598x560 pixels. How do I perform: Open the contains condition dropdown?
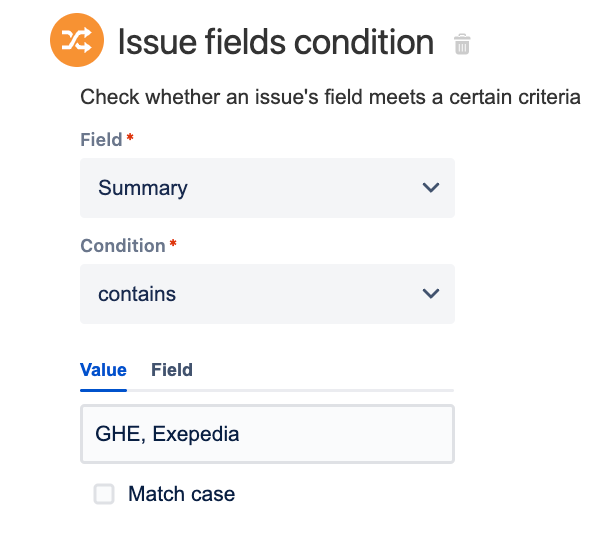click(267, 294)
